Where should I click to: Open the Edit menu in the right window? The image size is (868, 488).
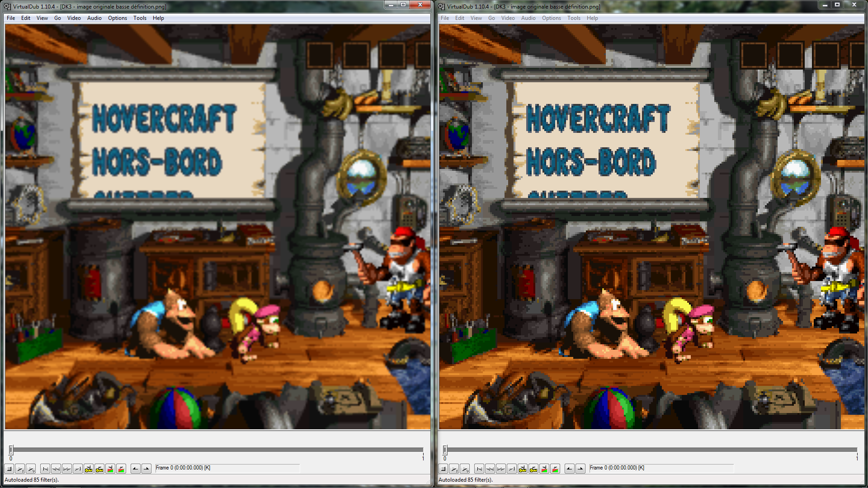pyautogui.click(x=460, y=18)
